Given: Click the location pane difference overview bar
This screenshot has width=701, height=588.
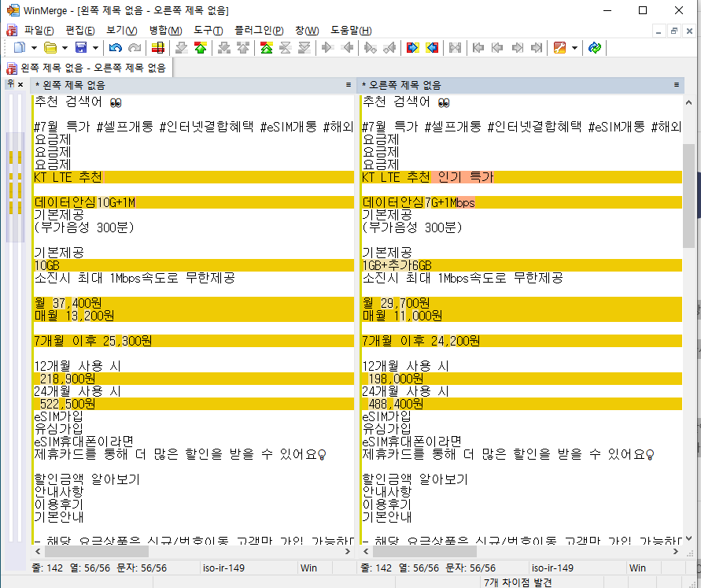Looking at the screenshot, I should 16,317.
